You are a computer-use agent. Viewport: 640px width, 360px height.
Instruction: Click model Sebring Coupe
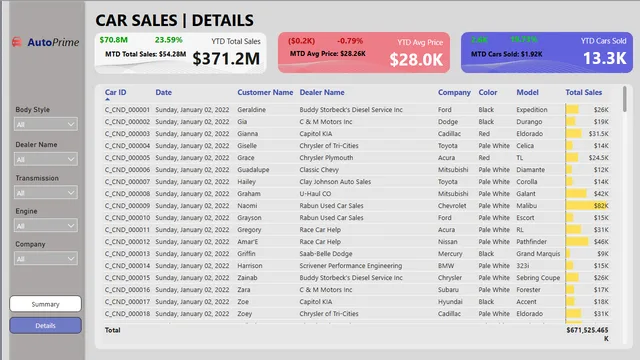pos(538,278)
